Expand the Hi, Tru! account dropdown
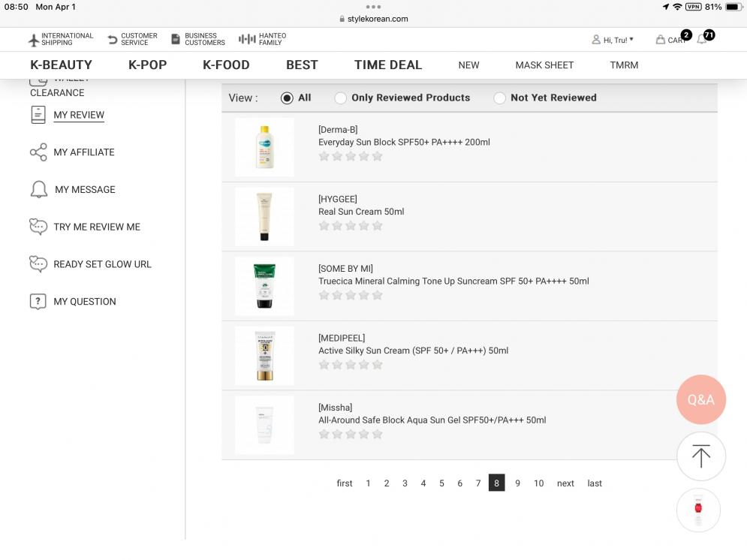The image size is (747, 560). 613,40
